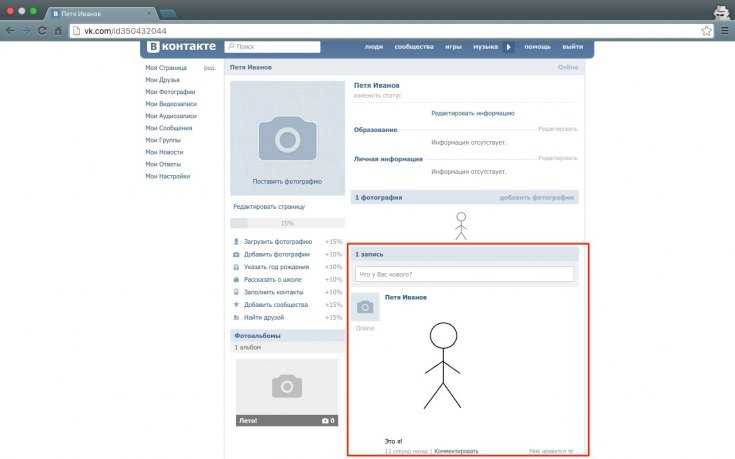The image size is (735, 459).
Task: Click the icon beside Указать год рождения
Action: pyautogui.click(x=236, y=267)
